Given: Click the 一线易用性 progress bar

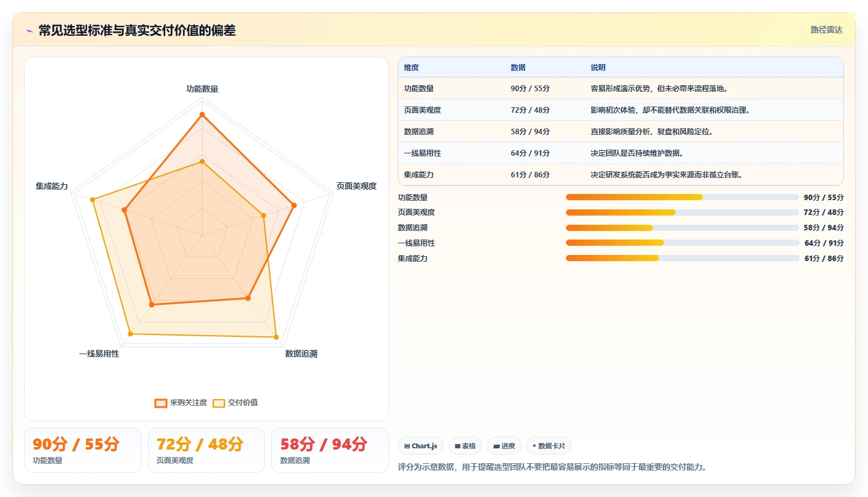Looking at the screenshot, I should (x=682, y=243).
